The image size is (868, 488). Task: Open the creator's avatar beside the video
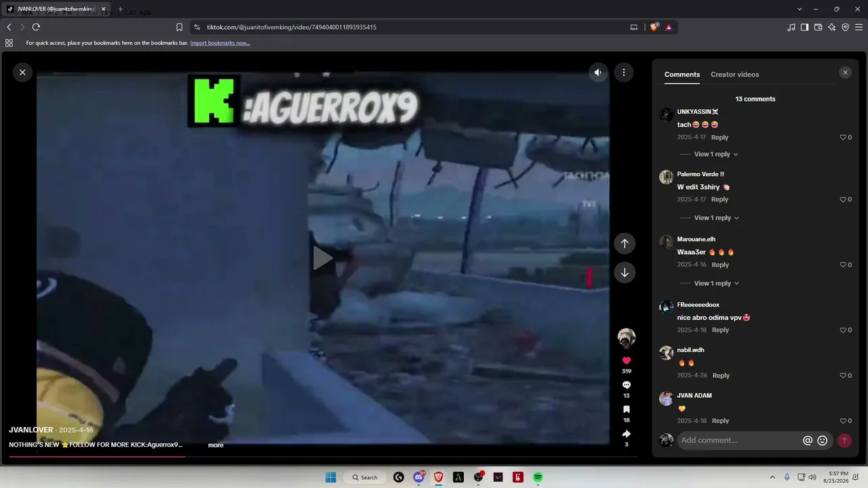click(627, 338)
